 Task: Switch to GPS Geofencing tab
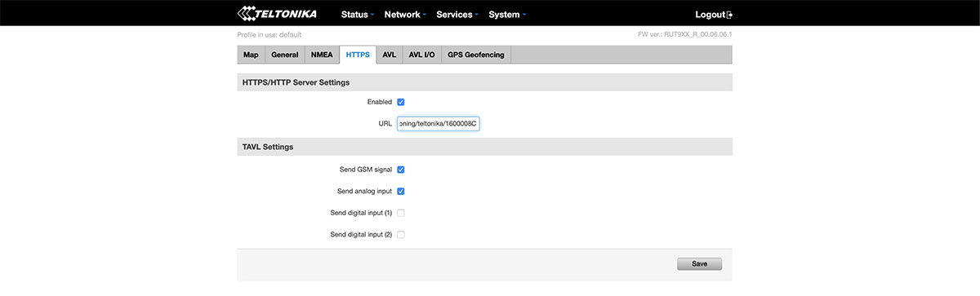pyautogui.click(x=476, y=55)
